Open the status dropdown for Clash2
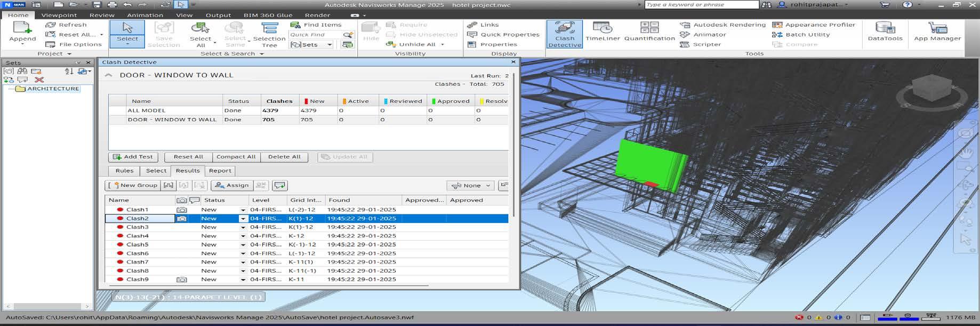 point(243,218)
